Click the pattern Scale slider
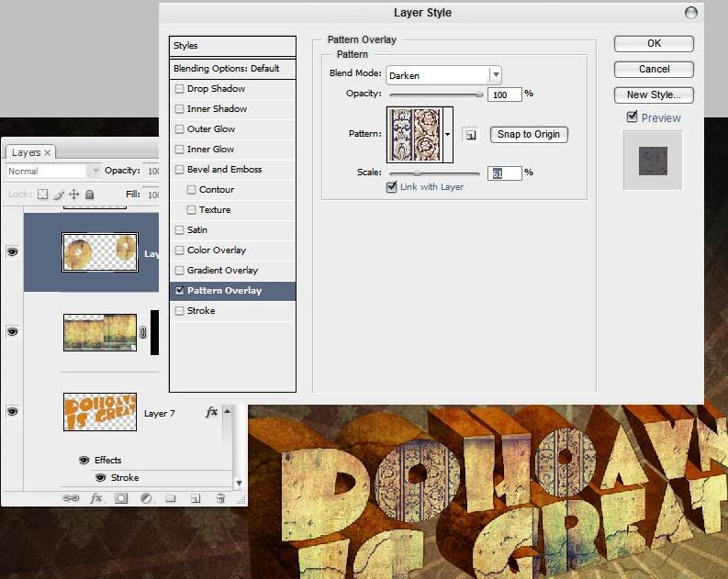This screenshot has width=728, height=579. [x=434, y=173]
